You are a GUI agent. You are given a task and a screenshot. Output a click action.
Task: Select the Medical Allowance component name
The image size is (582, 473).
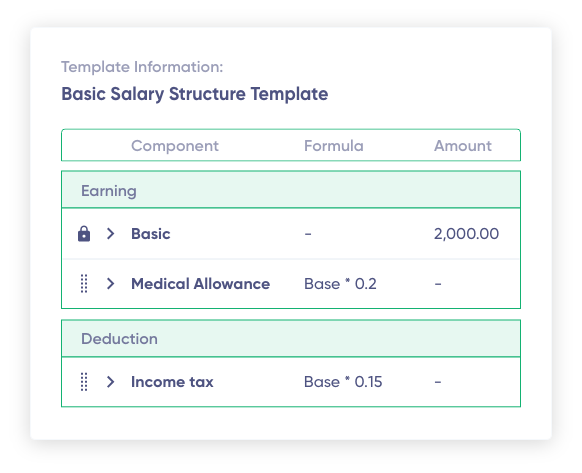[x=200, y=284]
